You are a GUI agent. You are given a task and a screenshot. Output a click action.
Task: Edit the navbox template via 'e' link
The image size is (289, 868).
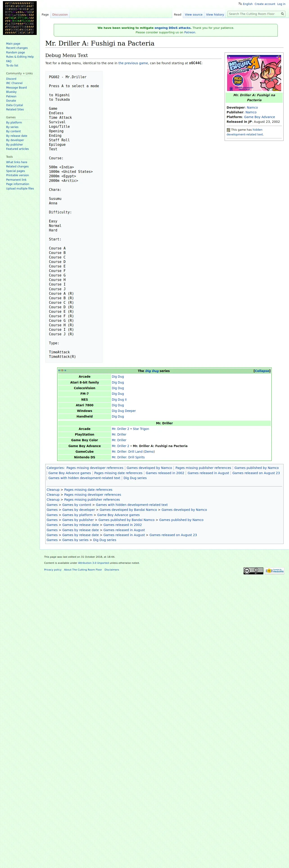coord(65,370)
